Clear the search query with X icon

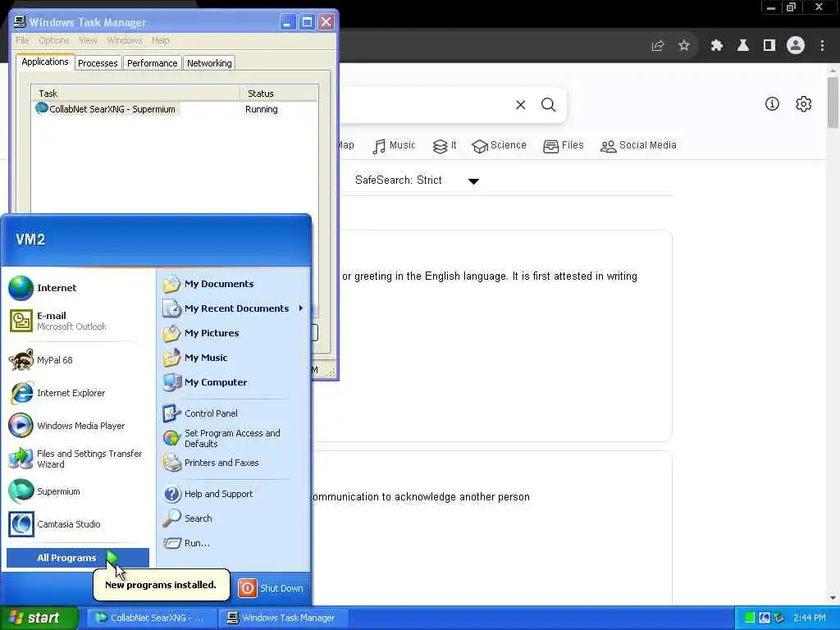coord(521,104)
